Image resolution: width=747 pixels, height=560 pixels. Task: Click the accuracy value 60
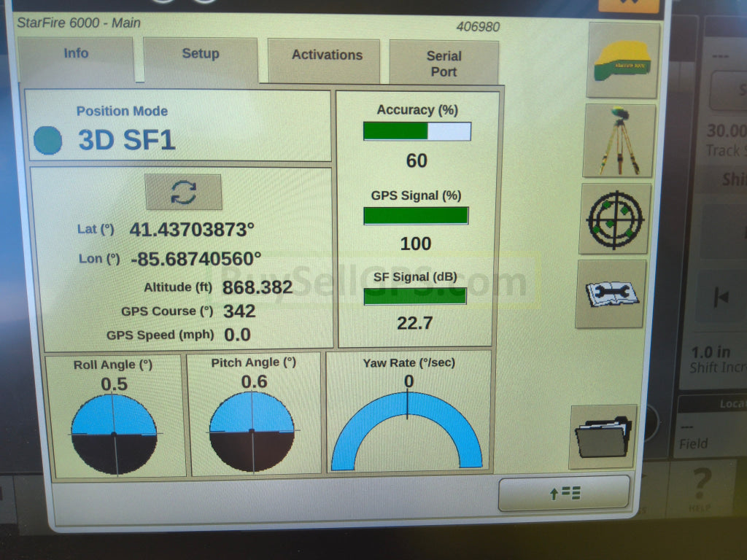[417, 160]
